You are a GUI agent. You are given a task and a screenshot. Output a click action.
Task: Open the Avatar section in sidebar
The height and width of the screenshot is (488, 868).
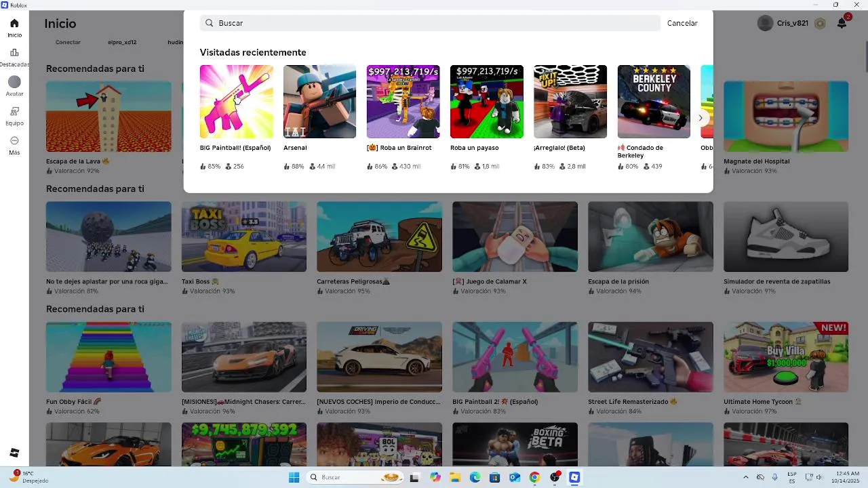(14, 86)
